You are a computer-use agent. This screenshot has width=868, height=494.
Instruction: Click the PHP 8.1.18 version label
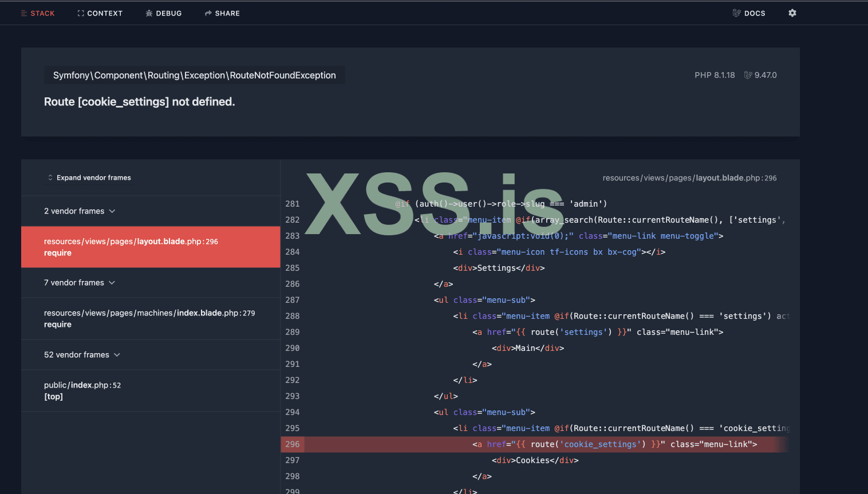click(x=715, y=75)
